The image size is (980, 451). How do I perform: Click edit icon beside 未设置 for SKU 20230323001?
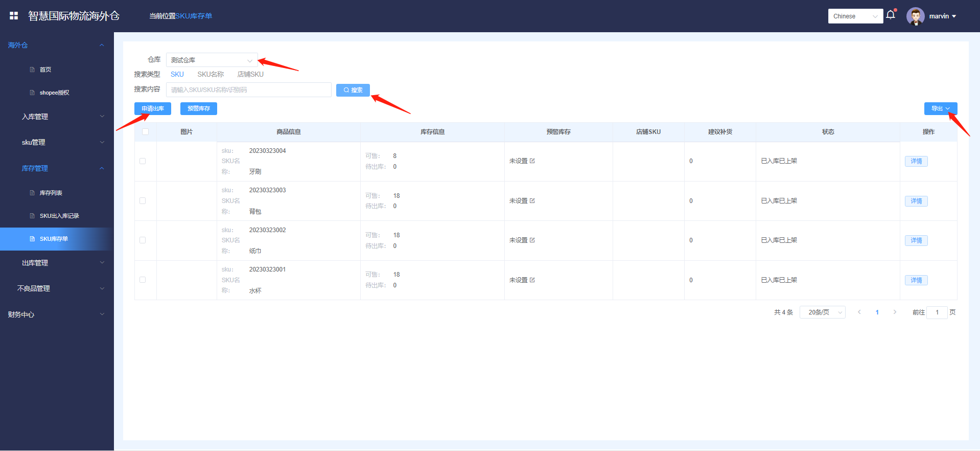pyautogui.click(x=532, y=280)
